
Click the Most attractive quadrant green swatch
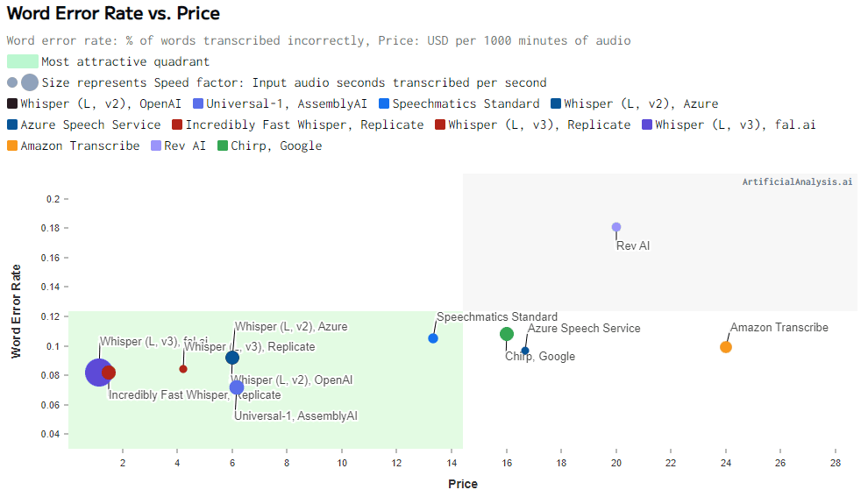point(23,61)
